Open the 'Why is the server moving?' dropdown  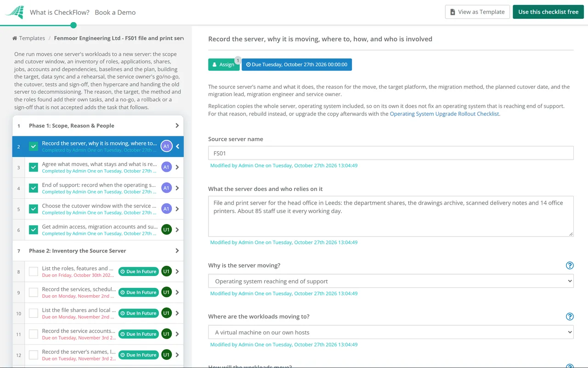pyautogui.click(x=391, y=281)
